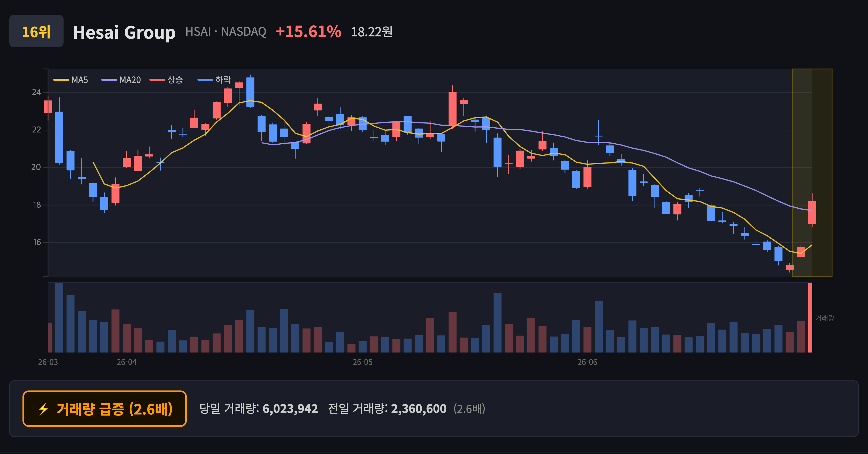Click the 거래량 volume panel label
868x454 pixels.
pyautogui.click(x=825, y=318)
